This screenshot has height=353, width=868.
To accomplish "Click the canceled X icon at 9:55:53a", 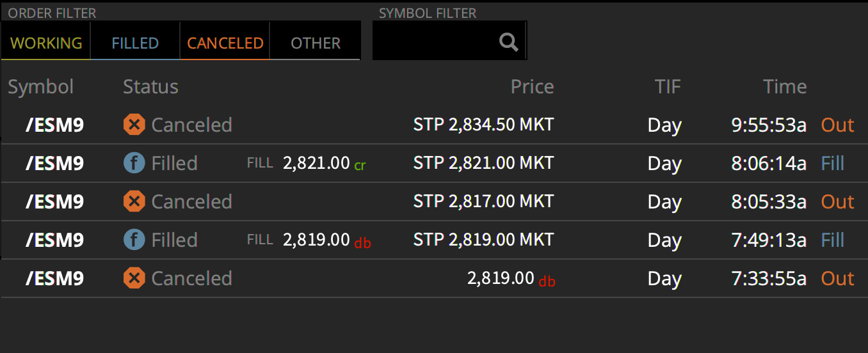I will coord(134,125).
